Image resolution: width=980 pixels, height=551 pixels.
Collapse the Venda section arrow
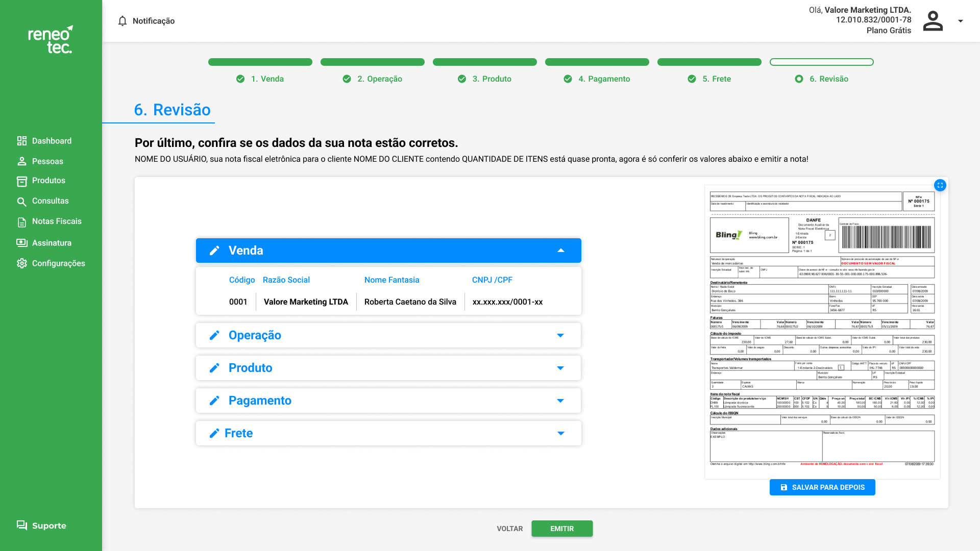(560, 251)
